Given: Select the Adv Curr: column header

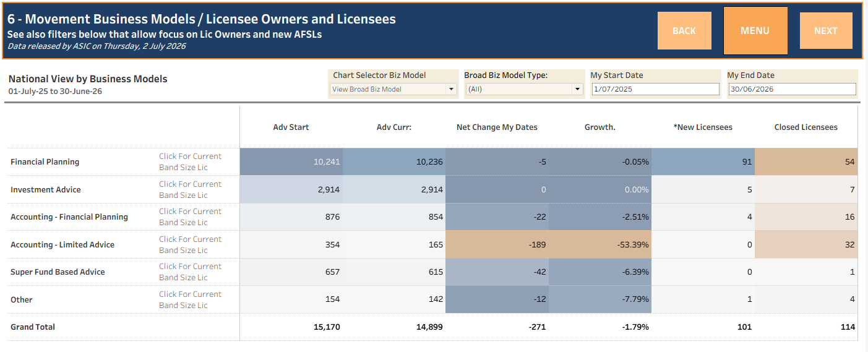Looking at the screenshot, I should (x=394, y=127).
